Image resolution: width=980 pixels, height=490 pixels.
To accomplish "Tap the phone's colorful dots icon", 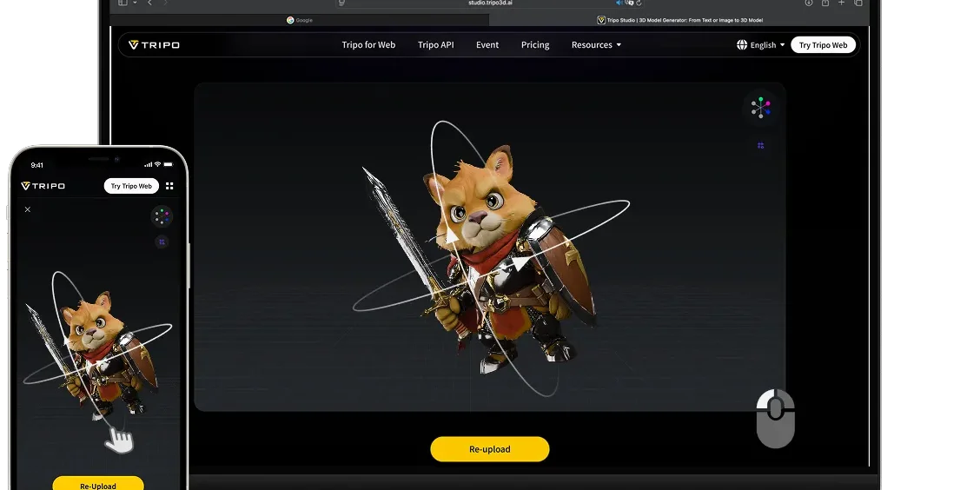I will coord(162,216).
